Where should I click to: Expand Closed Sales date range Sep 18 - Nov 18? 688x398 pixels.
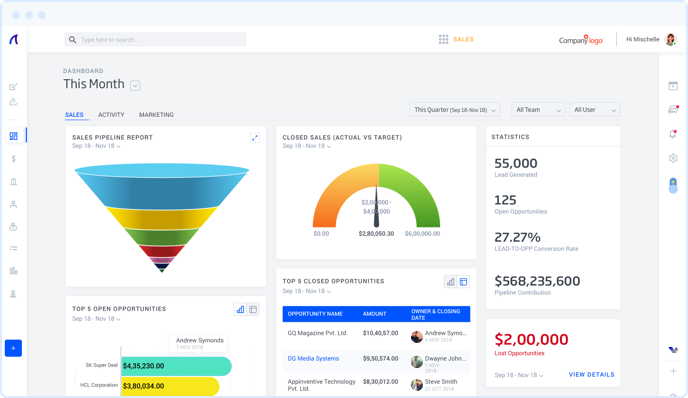(306, 146)
